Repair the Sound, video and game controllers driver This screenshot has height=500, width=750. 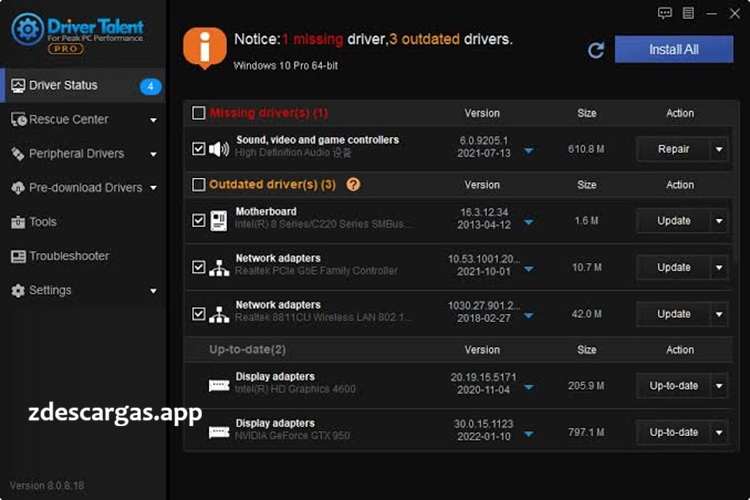point(673,149)
